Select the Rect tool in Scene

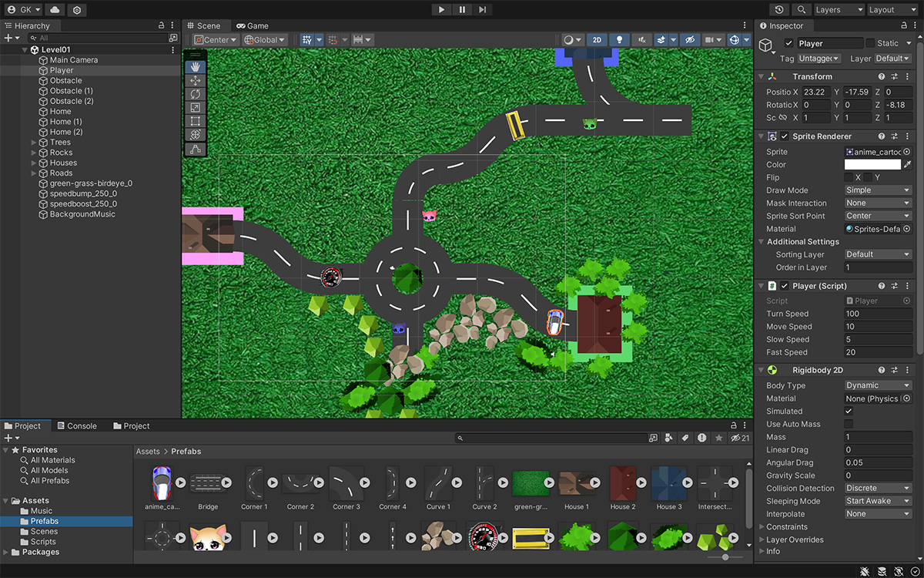[x=195, y=122]
